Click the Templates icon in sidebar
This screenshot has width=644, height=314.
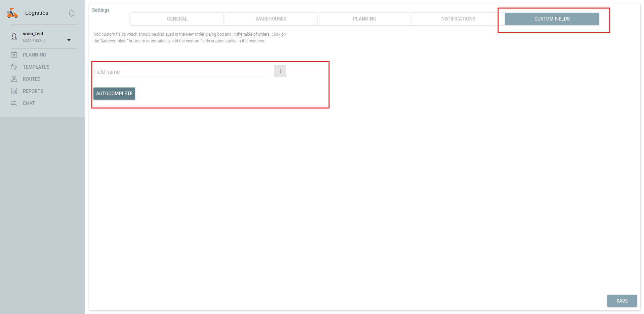tap(14, 67)
